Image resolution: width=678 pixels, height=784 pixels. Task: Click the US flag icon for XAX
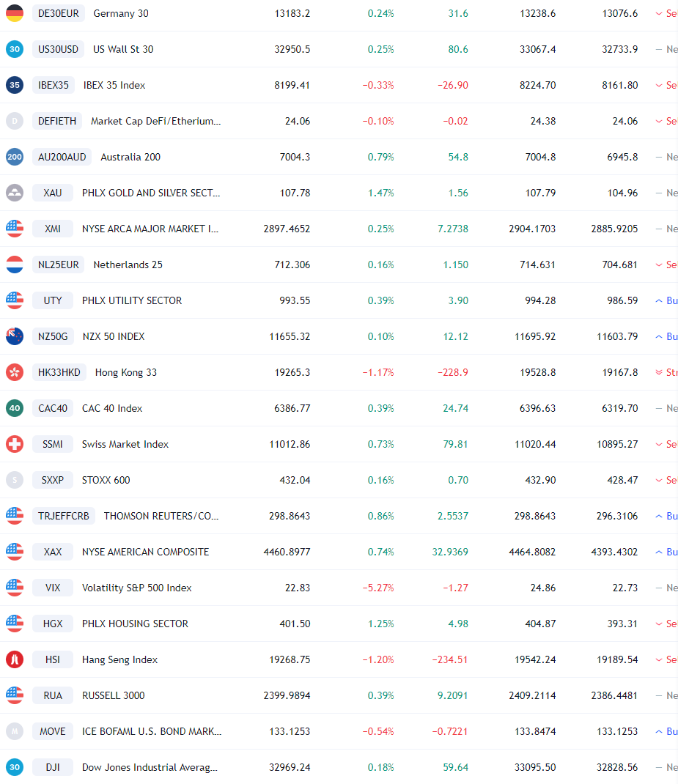click(15, 552)
